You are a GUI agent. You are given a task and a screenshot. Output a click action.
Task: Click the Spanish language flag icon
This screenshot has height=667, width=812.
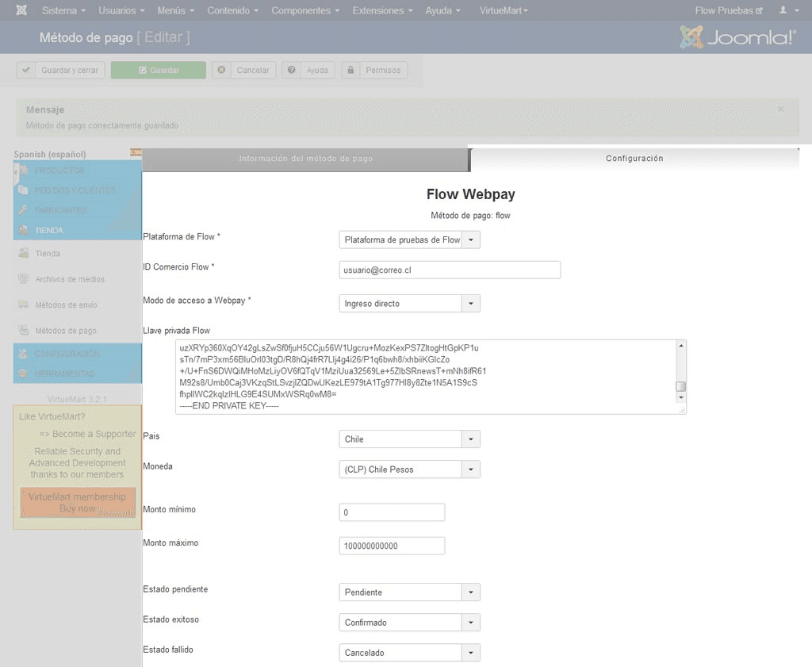click(136, 152)
